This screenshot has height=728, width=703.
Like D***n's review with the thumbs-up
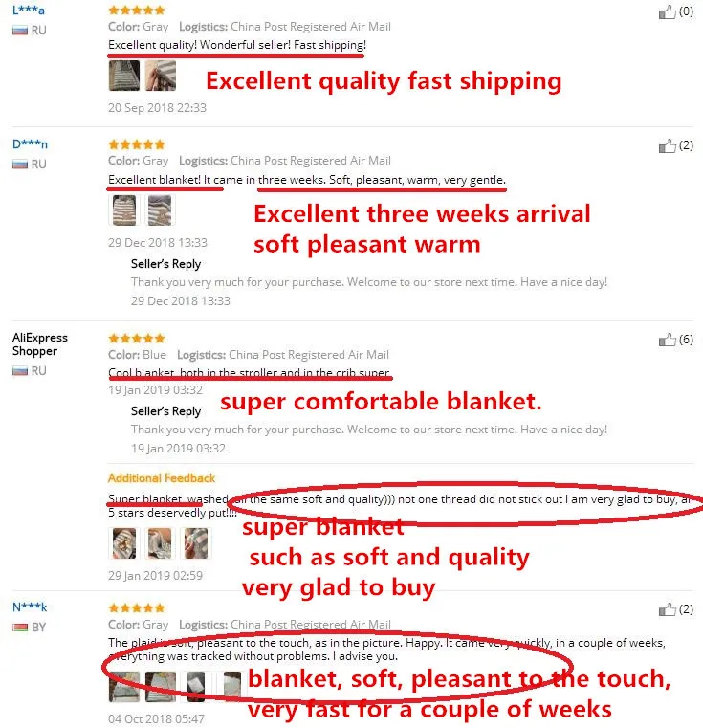[668, 146]
